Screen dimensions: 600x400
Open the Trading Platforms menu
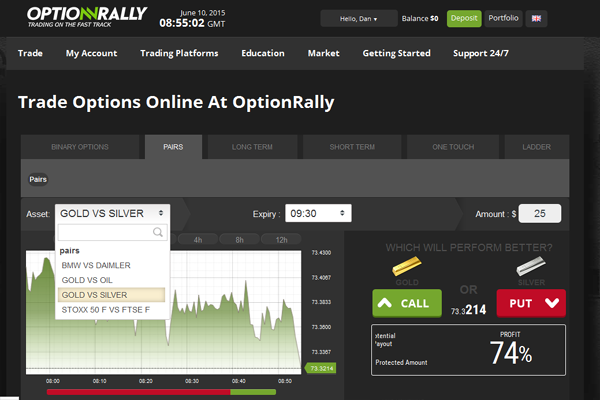coord(179,53)
